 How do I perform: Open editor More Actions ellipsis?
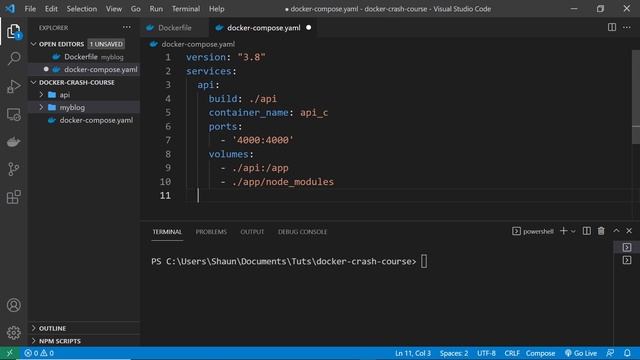[x=627, y=27]
